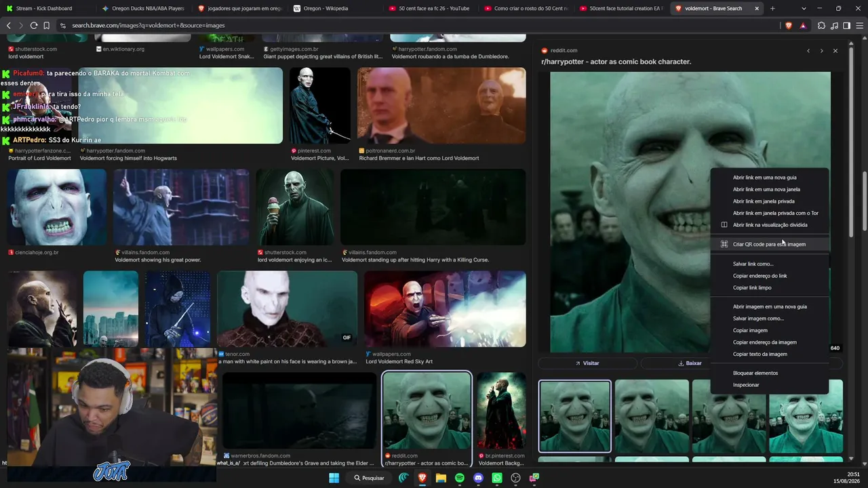The width and height of the screenshot is (868, 488).
Task: Click the Baixar download button
Action: click(690, 363)
